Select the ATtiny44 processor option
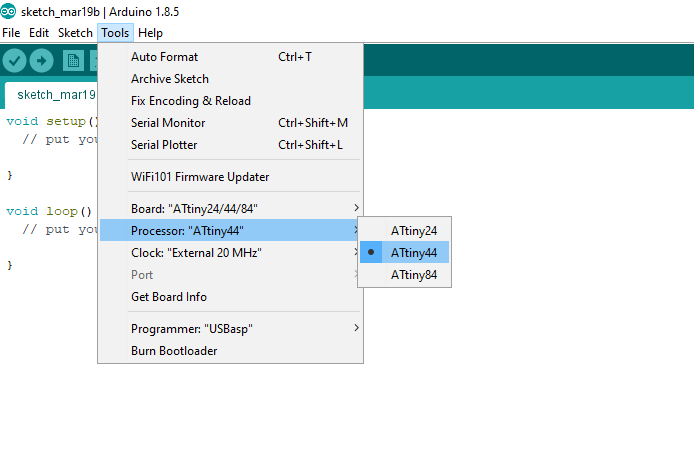 click(x=414, y=253)
